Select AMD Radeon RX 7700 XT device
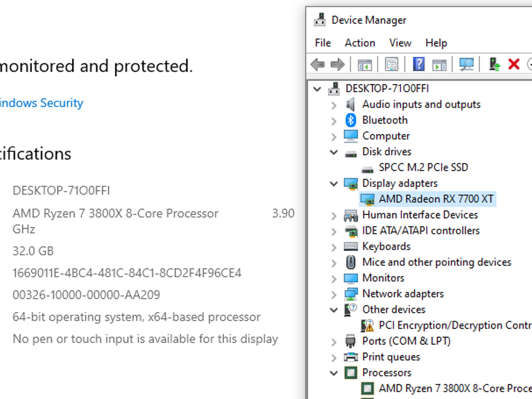Screen dimensions: 532x399 click(436, 199)
